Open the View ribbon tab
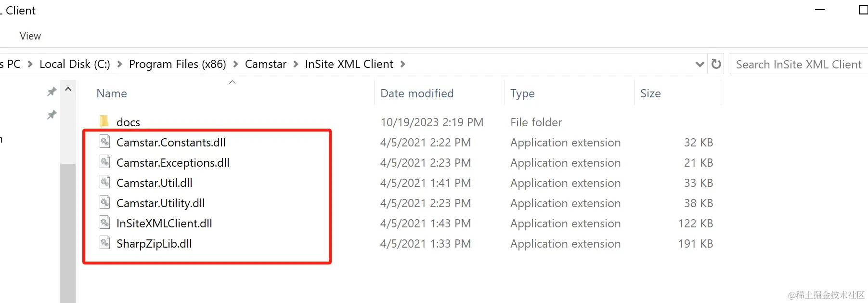Screen dimensions: 868x303 (30, 36)
